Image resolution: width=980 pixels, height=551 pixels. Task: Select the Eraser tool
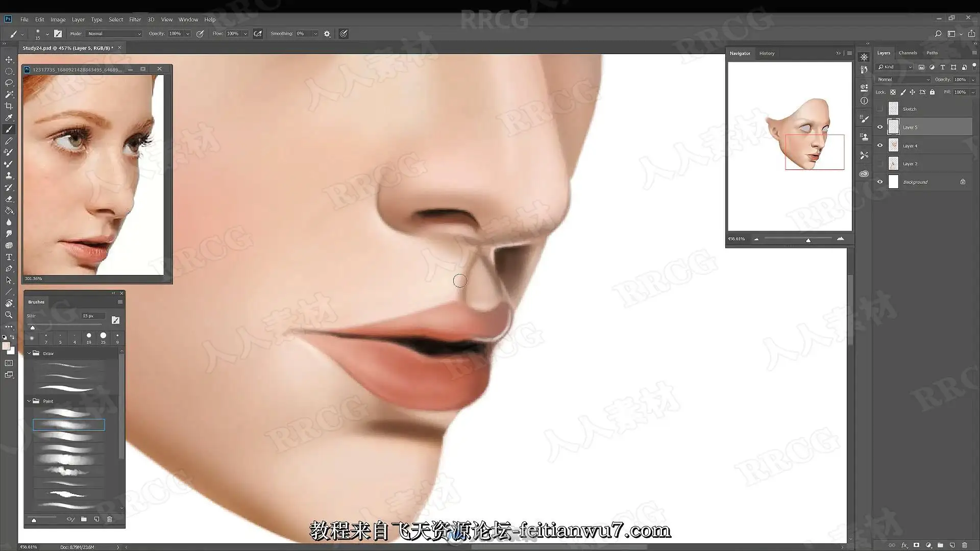[9, 199]
